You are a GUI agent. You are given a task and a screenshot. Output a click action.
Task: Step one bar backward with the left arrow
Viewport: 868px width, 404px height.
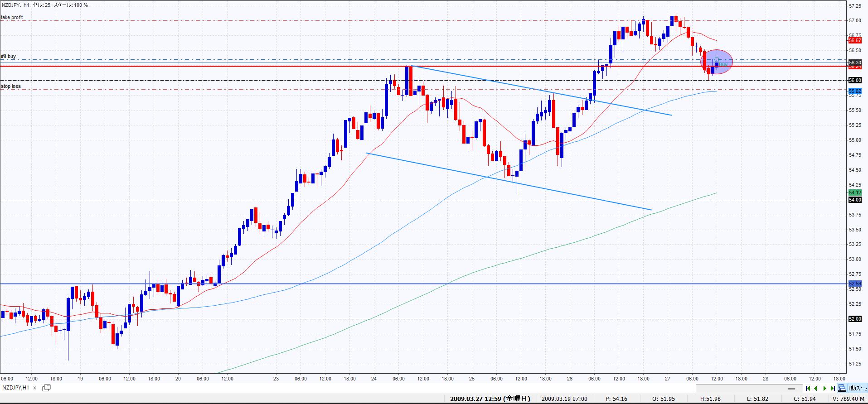816,388
